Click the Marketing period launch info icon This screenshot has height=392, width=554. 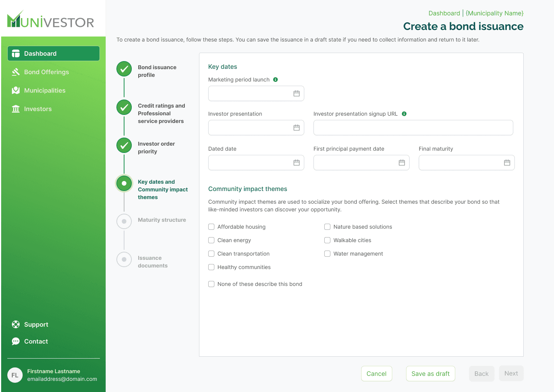click(275, 80)
